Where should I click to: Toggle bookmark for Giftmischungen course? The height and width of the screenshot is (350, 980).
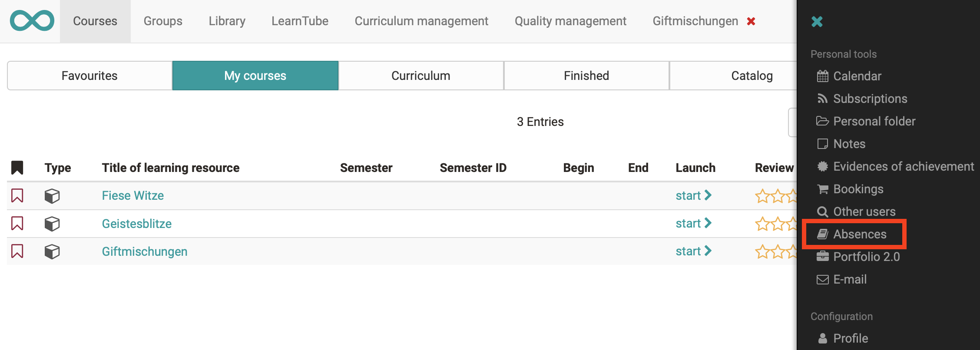pyautogui.click(x=17, y=251)
